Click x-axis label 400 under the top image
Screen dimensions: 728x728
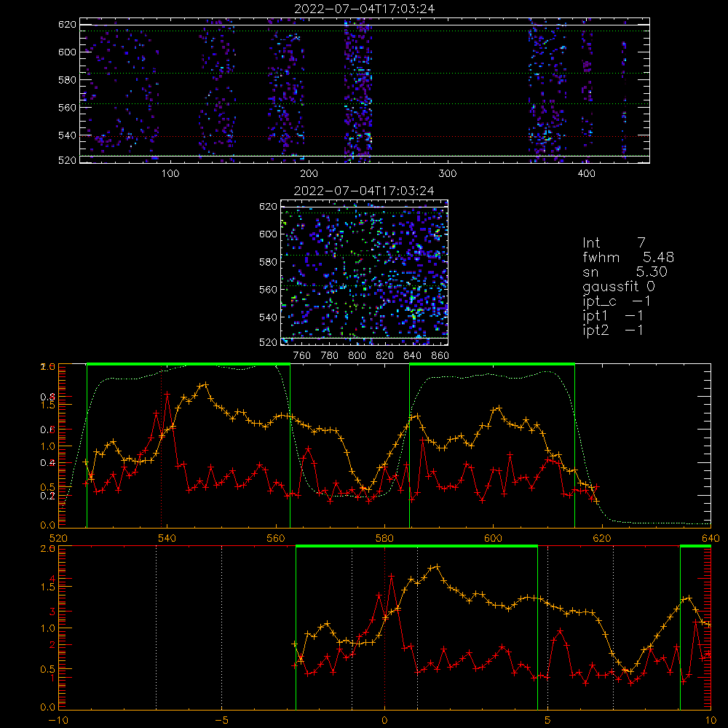coord(586,174)
